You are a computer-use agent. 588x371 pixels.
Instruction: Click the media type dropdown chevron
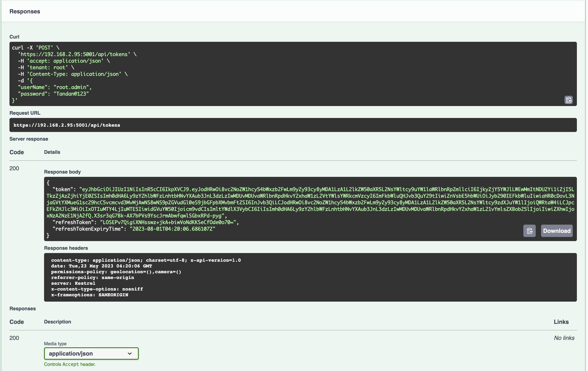pyautogui.click(x=130, y=353)
